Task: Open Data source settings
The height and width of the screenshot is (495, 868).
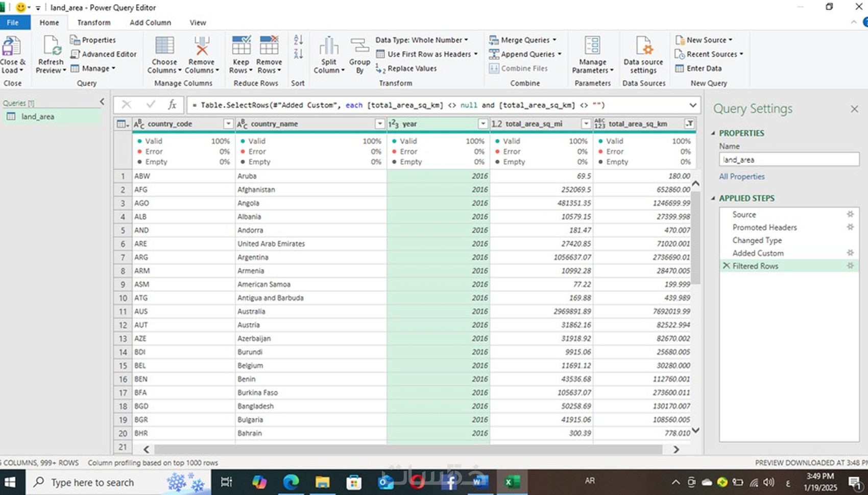Action: [x=643, y=56]
